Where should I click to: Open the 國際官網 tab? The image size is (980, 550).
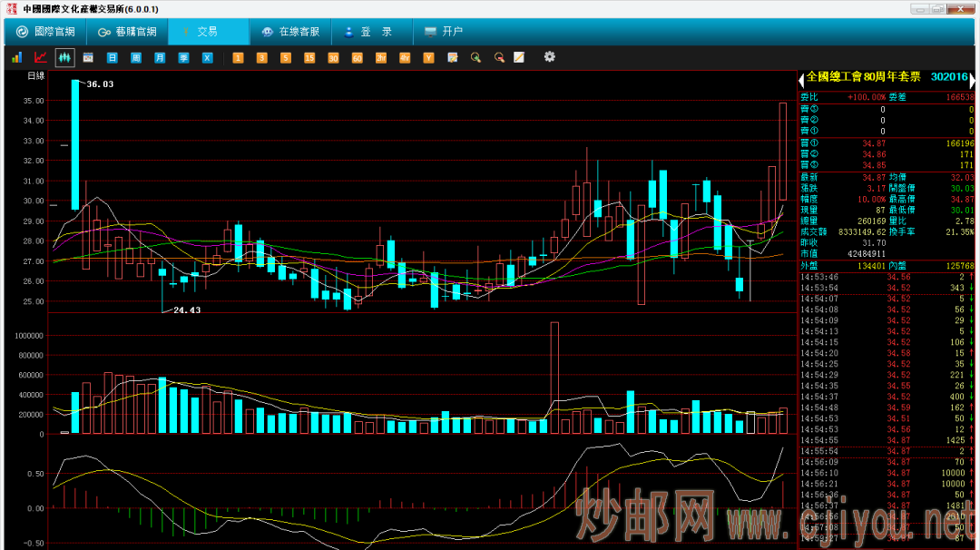tap(45, 32)
